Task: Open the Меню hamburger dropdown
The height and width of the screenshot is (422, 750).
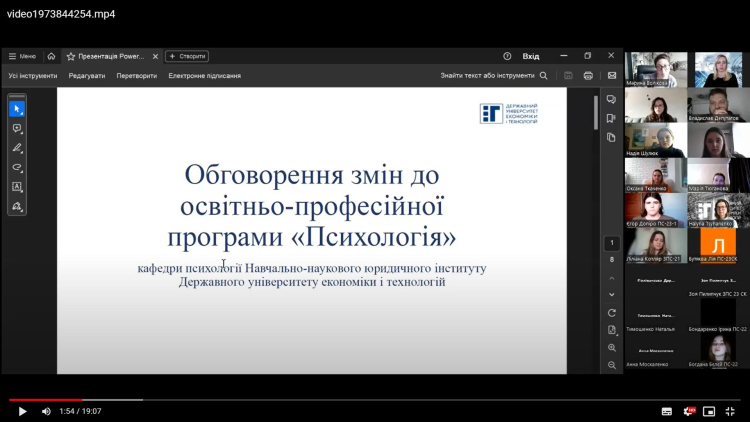Action: [x=22, y=56]
